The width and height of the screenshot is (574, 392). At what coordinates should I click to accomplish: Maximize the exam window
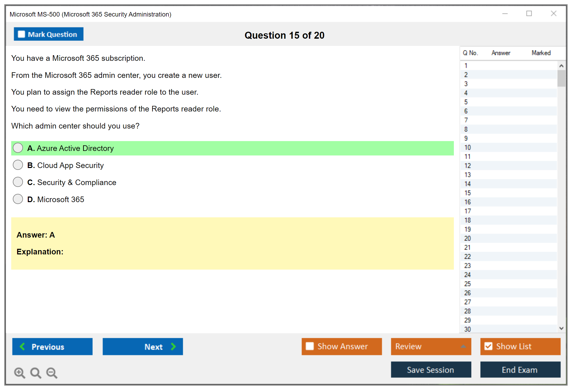click(x=529, y=14)
